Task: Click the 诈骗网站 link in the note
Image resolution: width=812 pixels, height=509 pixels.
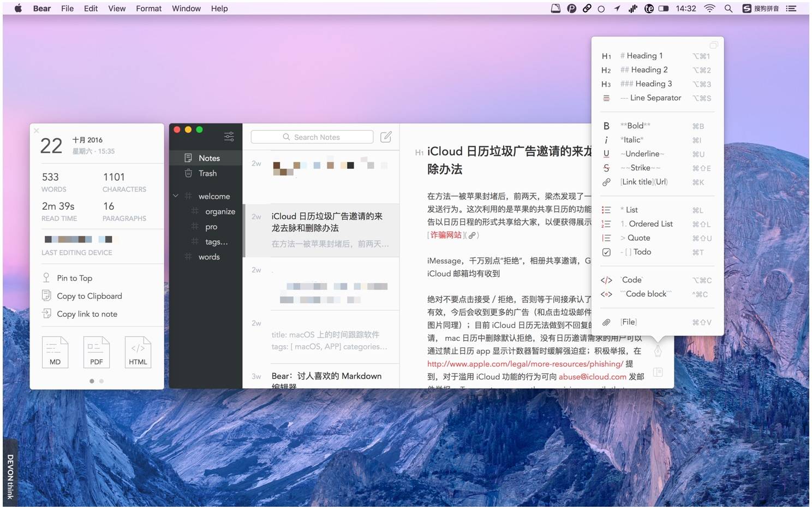Action: (446, 235)
